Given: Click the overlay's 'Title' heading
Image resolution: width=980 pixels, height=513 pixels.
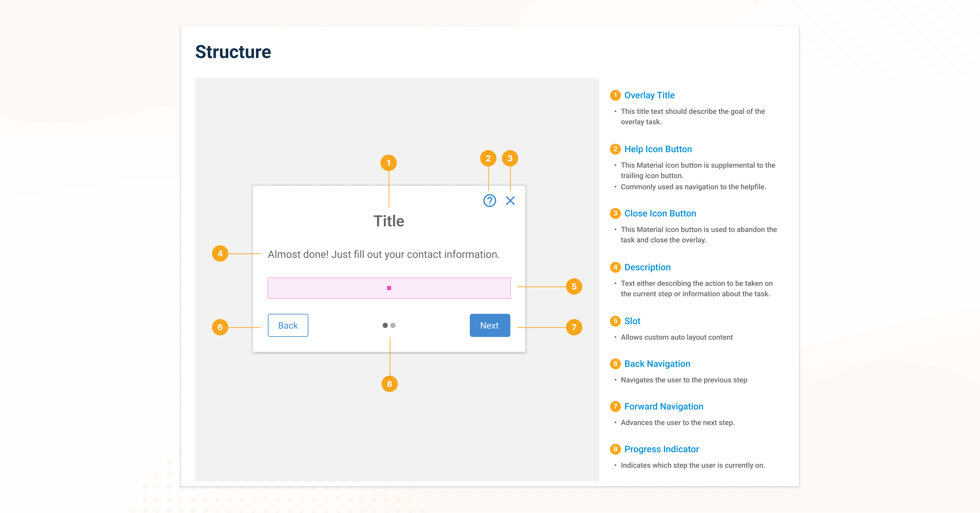Looking at the screenshot, I should 389,221.
